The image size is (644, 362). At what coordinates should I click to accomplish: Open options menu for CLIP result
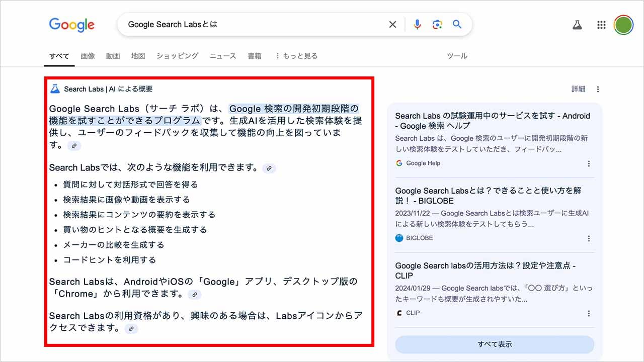pyautogui.click(x=589, y=313)
